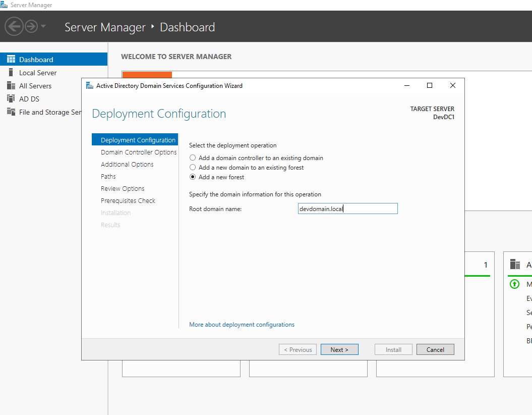Close the AD DS Configuration Wizard
Viewport: 532px width, 415px height.
453,86
